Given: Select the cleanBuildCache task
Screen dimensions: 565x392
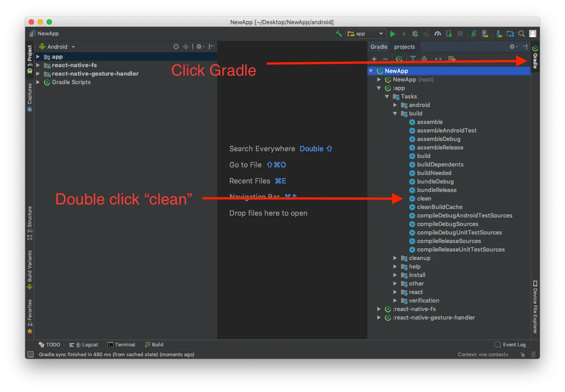Looking at the screenshot, I should (x=436, y=207).
